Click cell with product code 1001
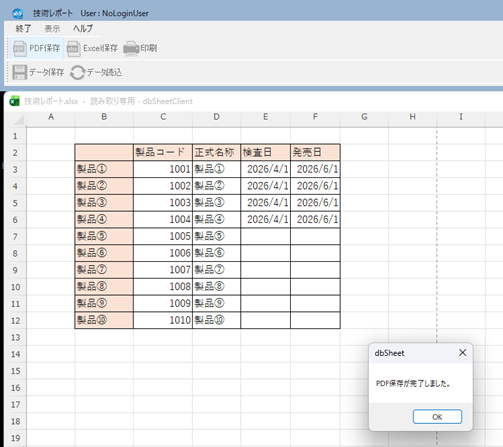The image size is (503, 447). (x=163, y=169)
